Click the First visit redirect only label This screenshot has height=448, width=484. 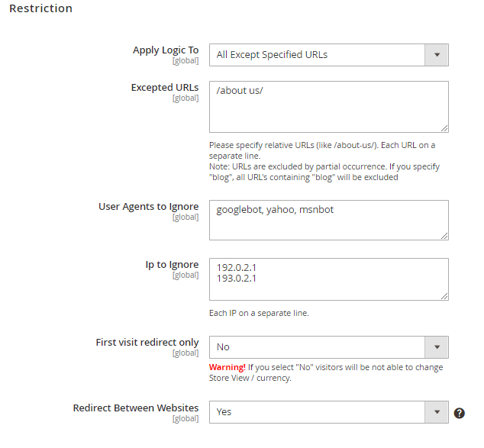tap(147, 343)
